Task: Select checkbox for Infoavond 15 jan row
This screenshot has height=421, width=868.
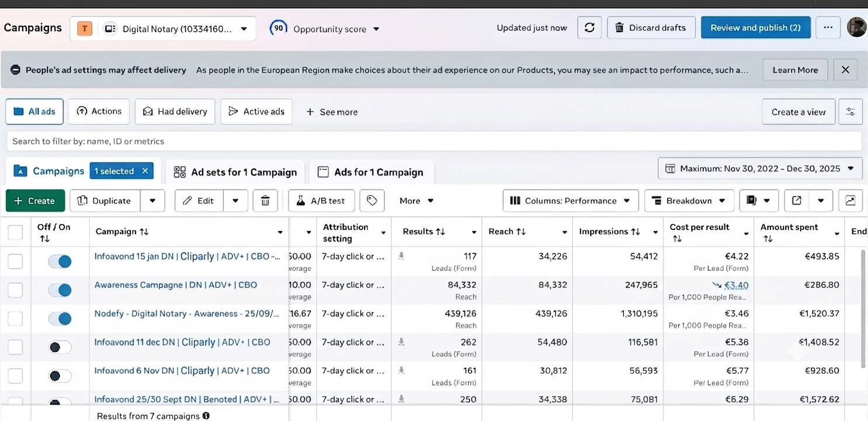Action: pyautogui.click(x=15, y=261)
